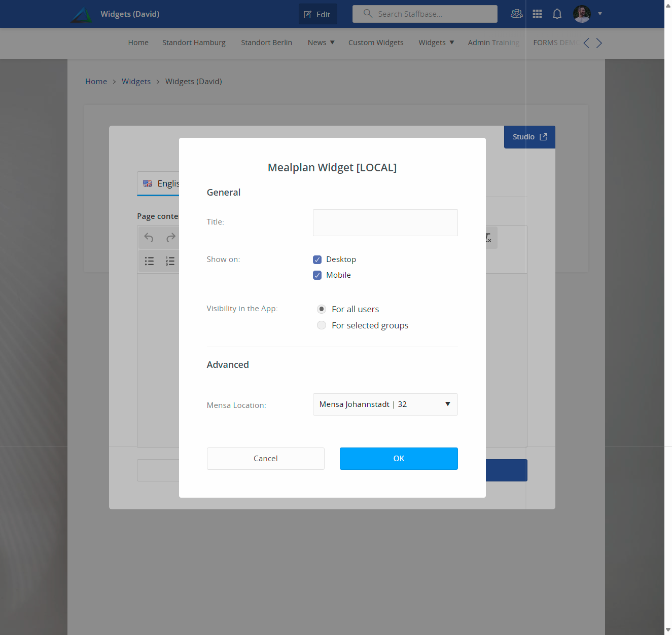Select 'For selected groups' visibility option
Image resolution: width=672 pixels, height=635 pixels.
point(322,325)
